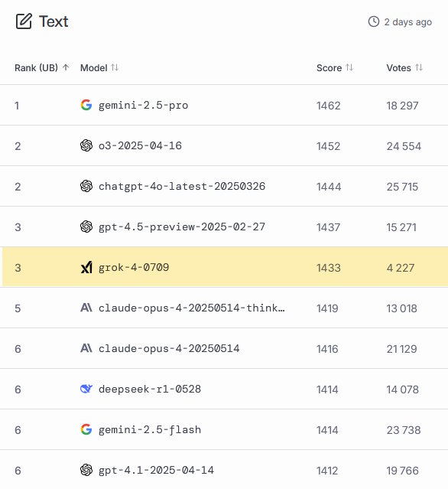Select the gemini-2.5-flash model name
Image resolution: width=448 pixels, height=489 pixels.
pyautogui.click(x=150, y=430)
